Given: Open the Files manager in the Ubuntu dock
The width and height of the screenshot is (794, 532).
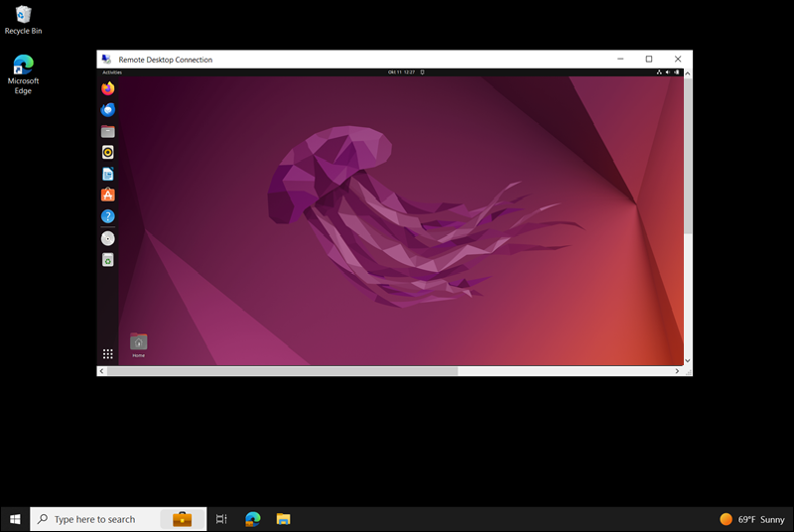Looking at the screenshot, I should (x=108, y=132).
